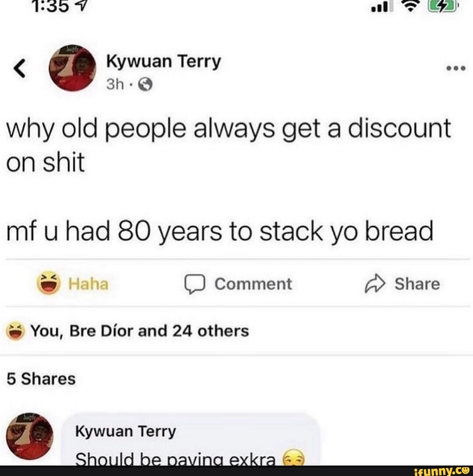Open the three-dot post options menu
The image size is (473, 476).
point(455,68)
